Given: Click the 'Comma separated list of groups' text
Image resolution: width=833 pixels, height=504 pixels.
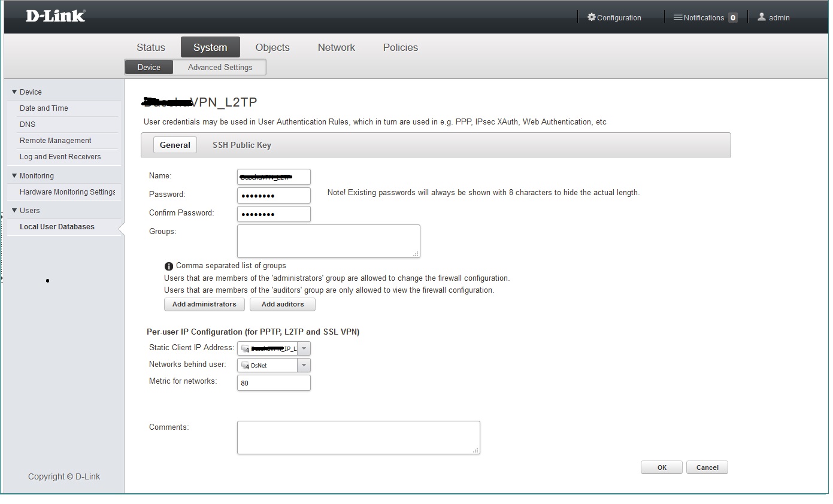Looking at the screenshot, I should coord(231,265).
